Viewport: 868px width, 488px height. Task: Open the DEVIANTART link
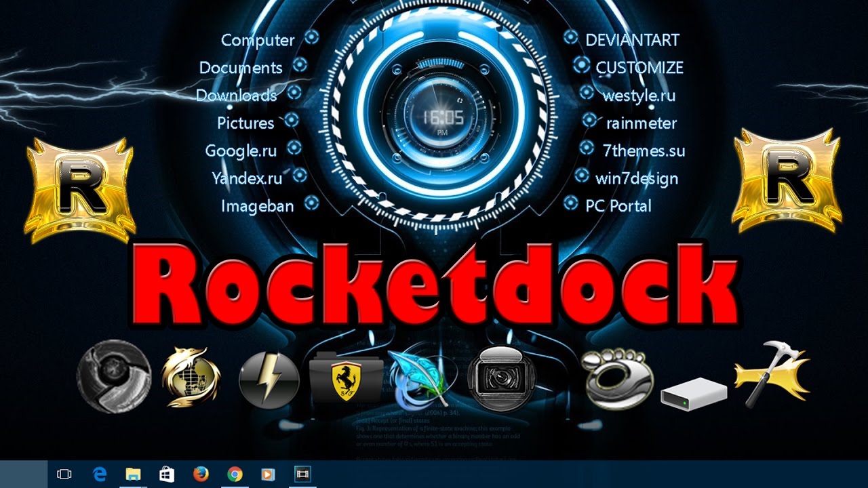[x=632, y=40]
